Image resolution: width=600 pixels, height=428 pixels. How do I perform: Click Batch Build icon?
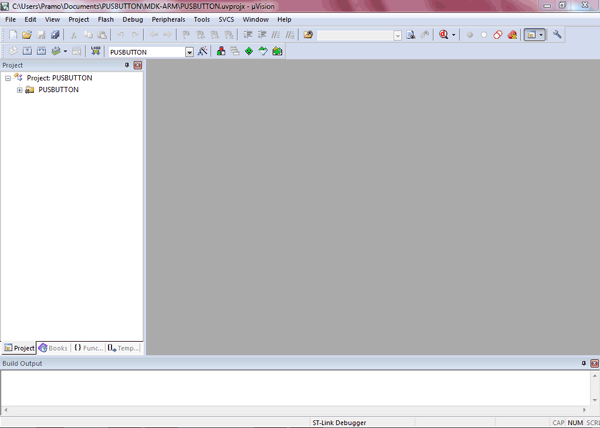56,51
